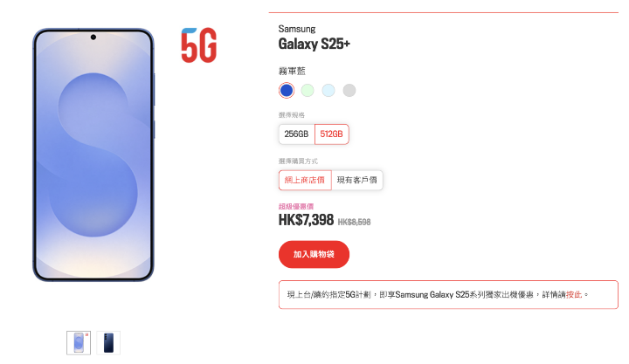
Task: Click the crossed-out original price
Action: point(354,222)
